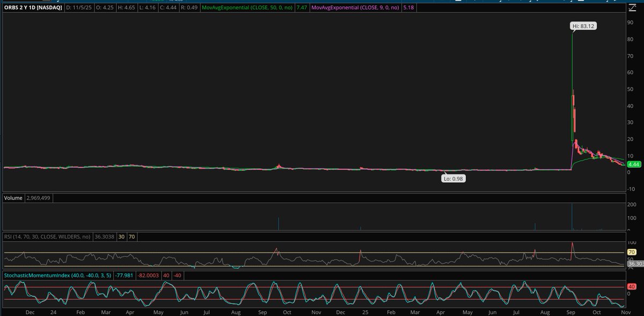This screenshot has width=644, height=316.
Task: Click the RSI oversold threshold label 30
Action: (119, 236)
